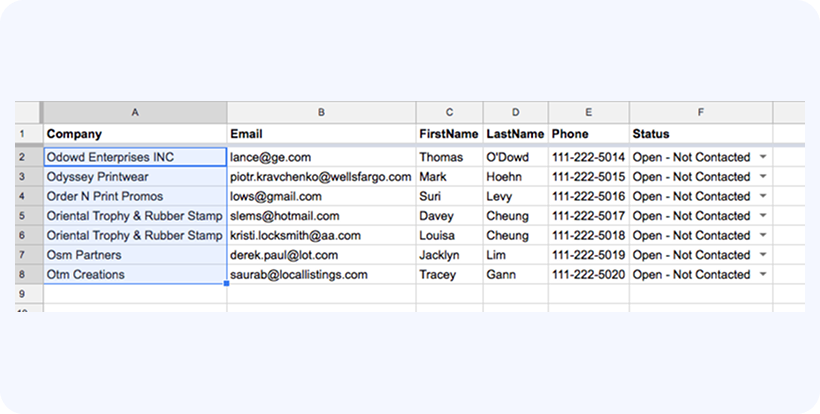Image resolution: width=820 pixels, height=414 pixels.
Task: Select the piotr.kravchenko@wellsfargo.com cell
Action: tap(320, 177)
